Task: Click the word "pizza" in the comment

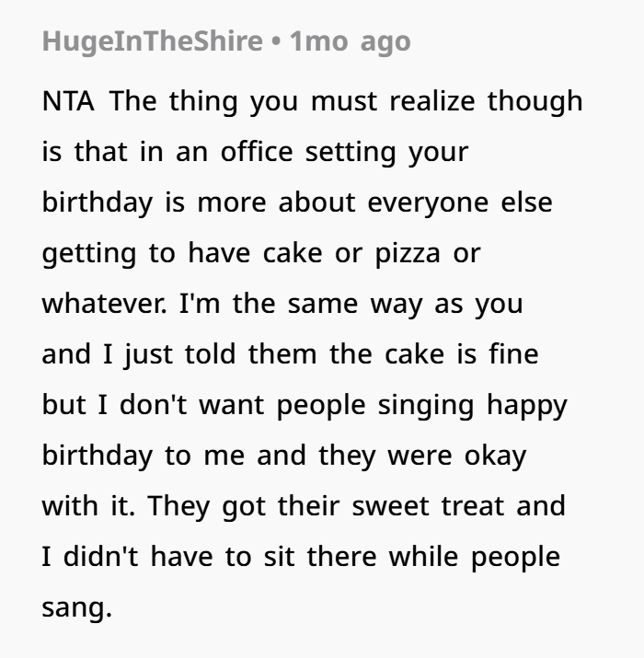Action: click(x=408, y=254)
